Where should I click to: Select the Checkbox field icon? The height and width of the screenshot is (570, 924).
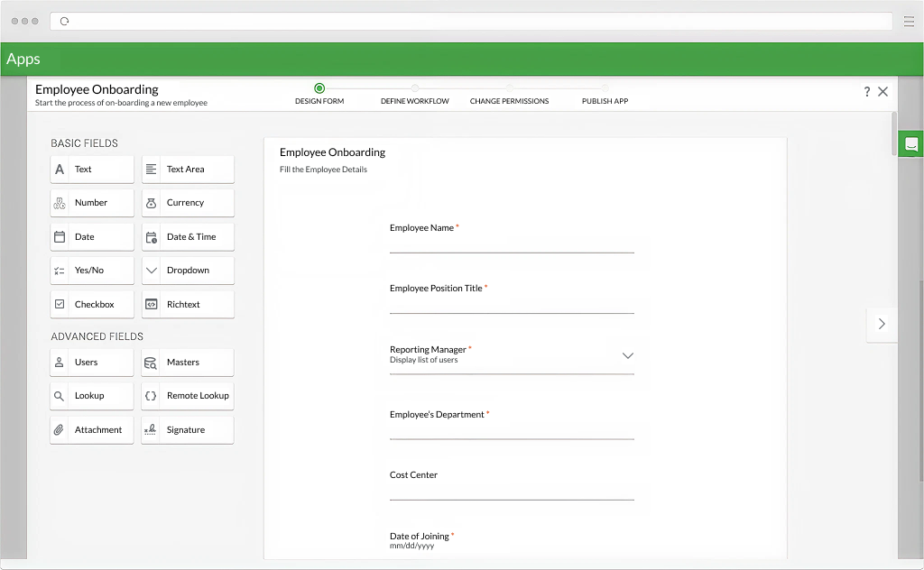pyautogui.click(x=60, y=305)
